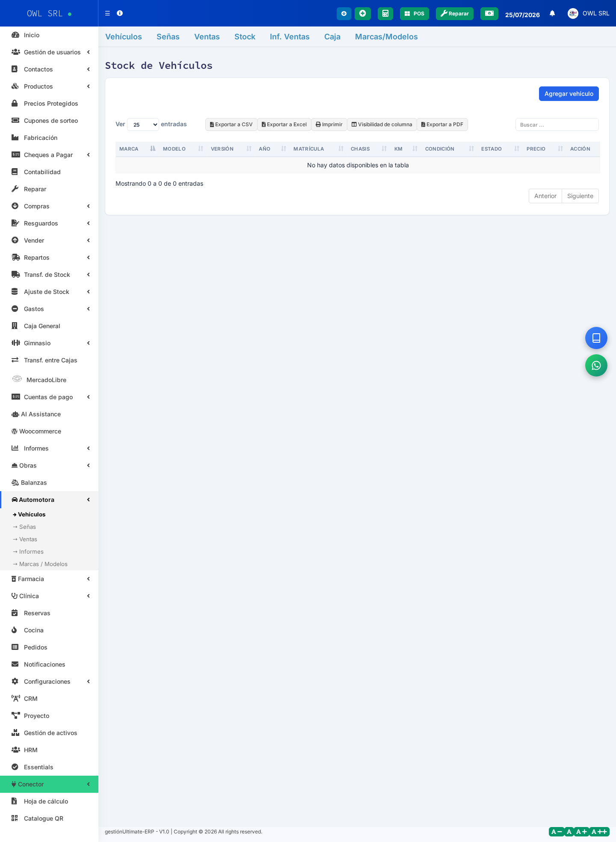The height and width of the screenshot is (842, 616).
Task: Click the info circle icon in the header
Action: pos(120,13)
